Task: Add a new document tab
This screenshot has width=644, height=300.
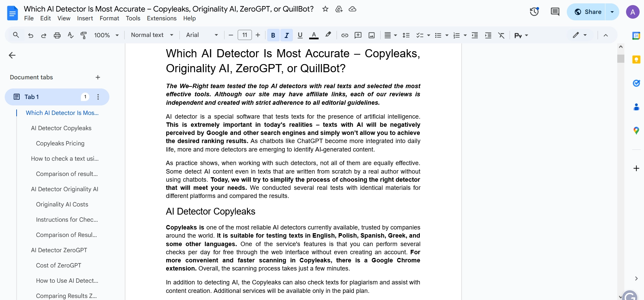Action: pos(98,77)
